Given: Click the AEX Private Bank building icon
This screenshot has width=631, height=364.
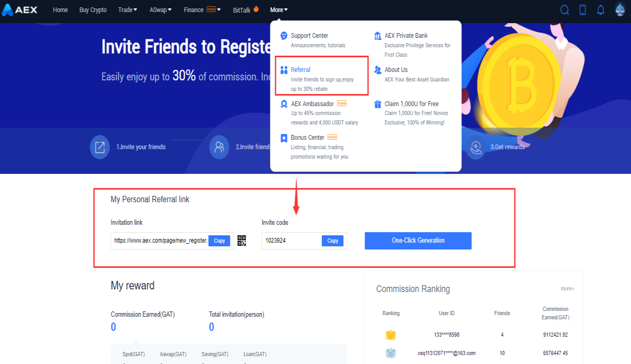Looking at the screenshot, I should point(378,36).
